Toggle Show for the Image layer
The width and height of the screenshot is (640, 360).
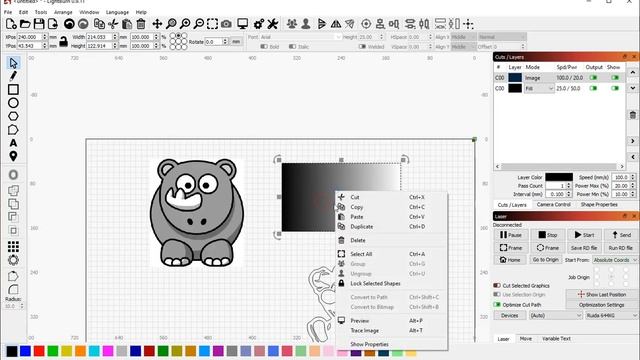[x=615, y=78]
